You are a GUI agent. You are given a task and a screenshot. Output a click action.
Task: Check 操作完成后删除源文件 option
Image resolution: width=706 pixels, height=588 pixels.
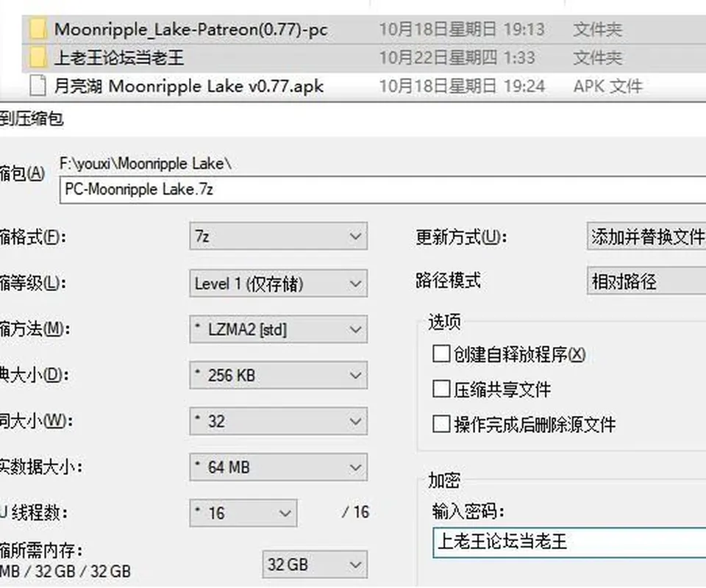coord(441,424)
